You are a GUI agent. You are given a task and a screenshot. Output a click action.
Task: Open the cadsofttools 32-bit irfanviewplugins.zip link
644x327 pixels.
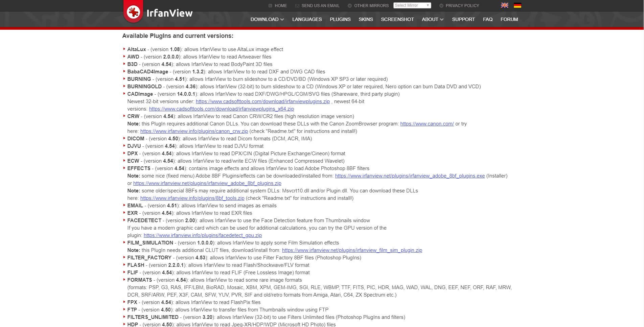pyautogui.click(x=262, y=101)
